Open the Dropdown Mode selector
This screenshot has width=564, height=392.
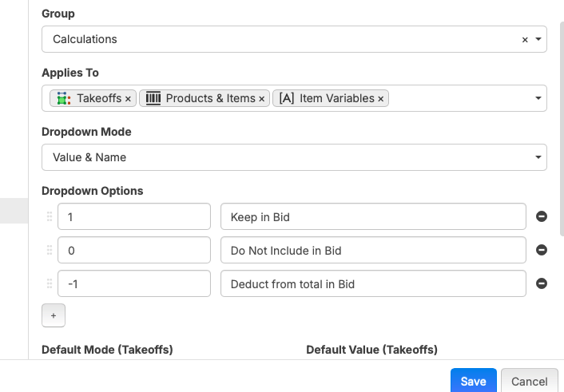(294, 157)
